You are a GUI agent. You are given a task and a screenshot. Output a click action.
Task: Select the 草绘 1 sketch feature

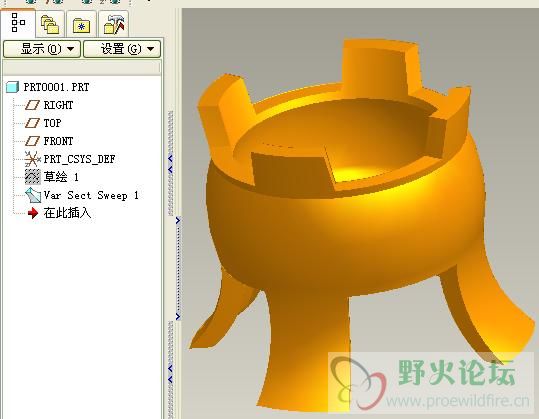tap(61, 177)
